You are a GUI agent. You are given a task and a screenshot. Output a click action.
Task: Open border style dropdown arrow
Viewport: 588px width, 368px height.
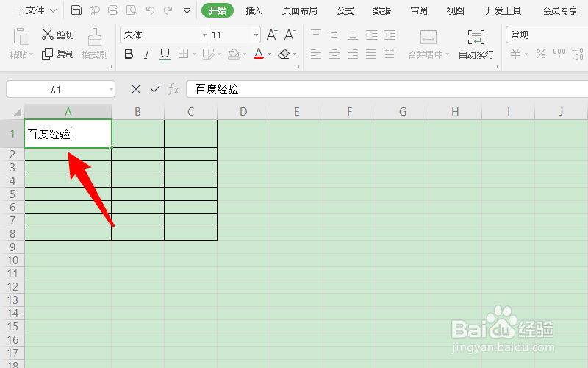[x=194, y=54]
